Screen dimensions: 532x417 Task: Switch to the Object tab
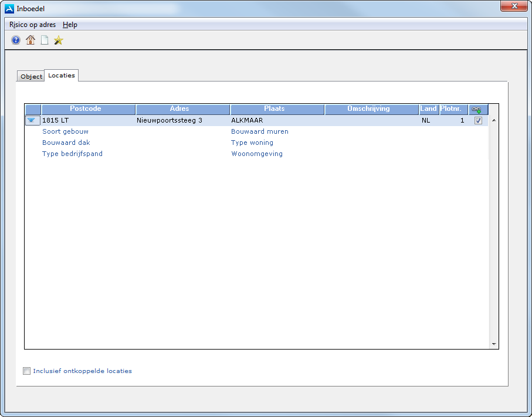tap(31, 76)
